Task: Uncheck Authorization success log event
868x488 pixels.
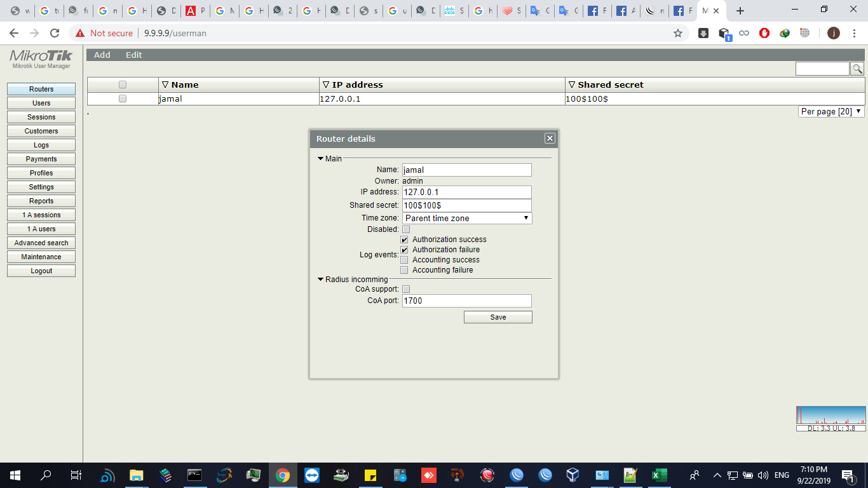Action: click(x=404, y=240)
